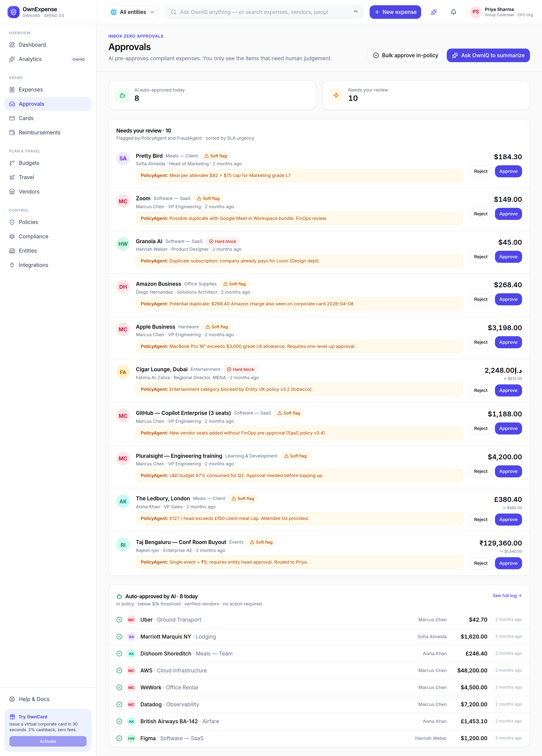The height and width of the screenshot is (756, 542).
Task: Click the Entities building icon
Action: [x=12, y=251]
